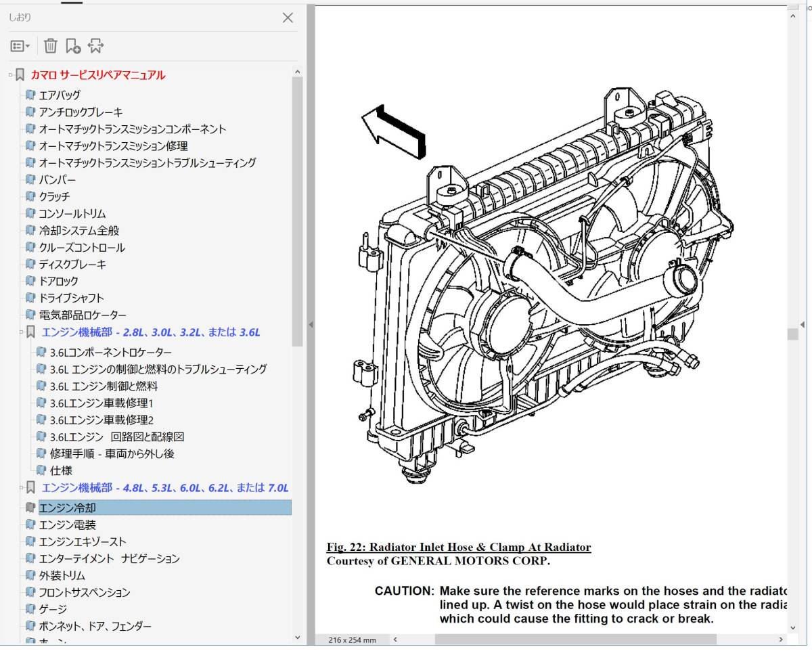Open 3.6L エンジンの制御と燃料のトラブルシューティング bookmark
Screen dimensions: 812x670
[158, 369]
